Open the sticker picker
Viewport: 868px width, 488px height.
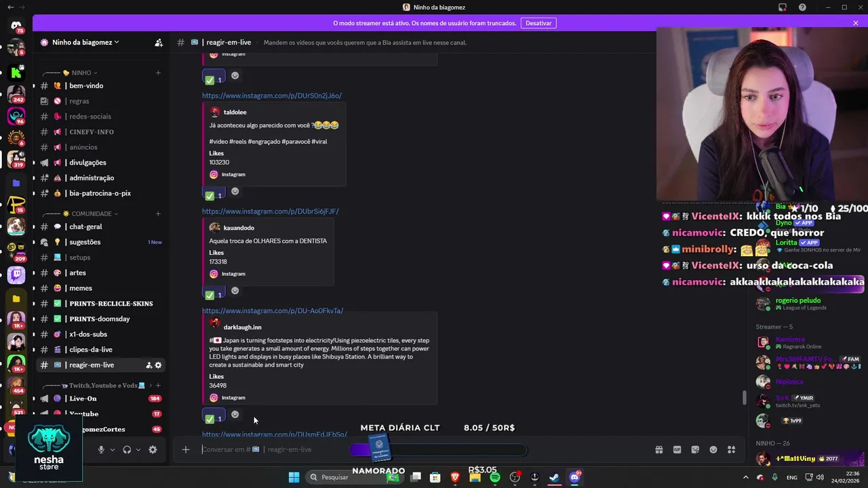point(695,449)
